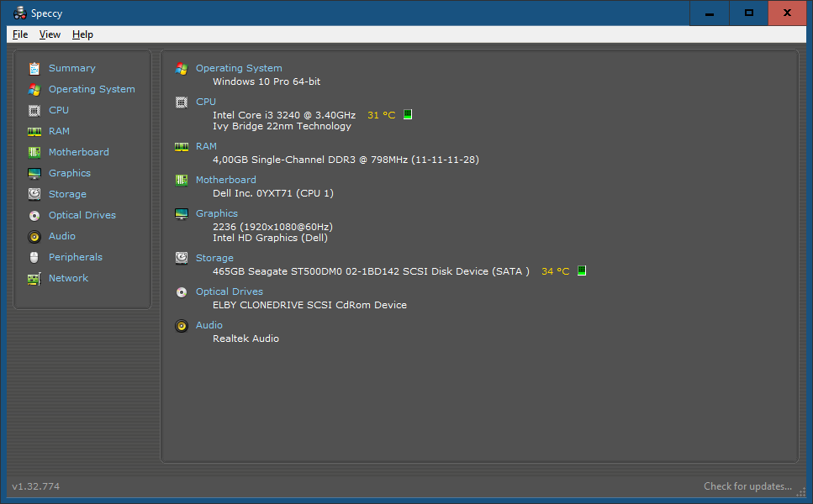Click the Peripherals mouse icon in the sidebar
Screen dimensions: 813x504
click(x=34, y=257)
